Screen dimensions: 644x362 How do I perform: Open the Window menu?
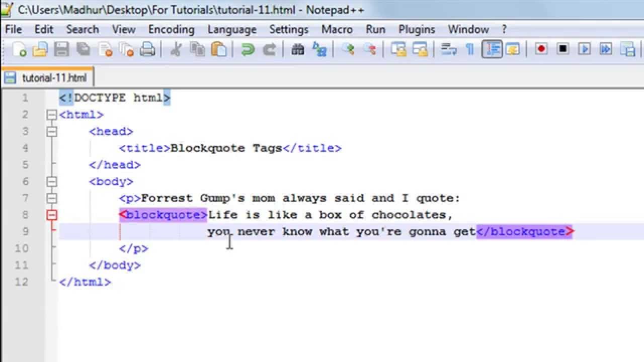pyautogui.click(x=468, y=30)
